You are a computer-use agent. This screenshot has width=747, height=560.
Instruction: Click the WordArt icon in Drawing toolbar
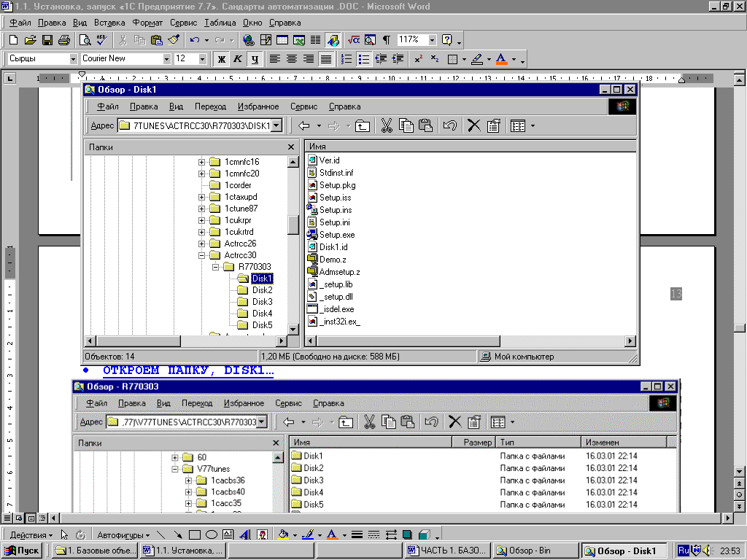tap(245, 534)
